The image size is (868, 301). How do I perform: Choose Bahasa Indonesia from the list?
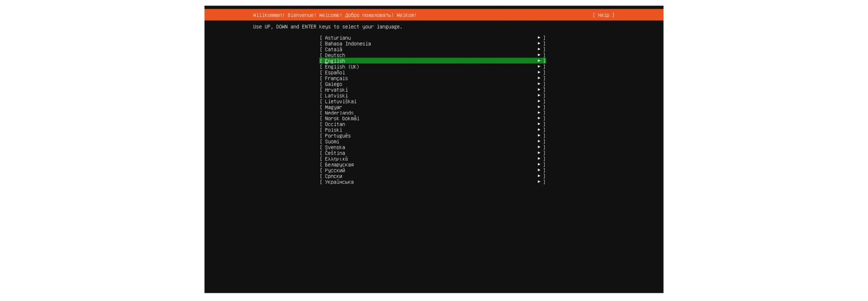point(347,44)
